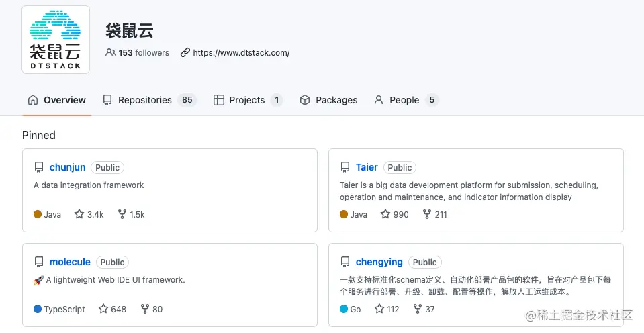Open the chunjun repository link
This screenshot has width=644, height=333.
(x=67, y=167)
